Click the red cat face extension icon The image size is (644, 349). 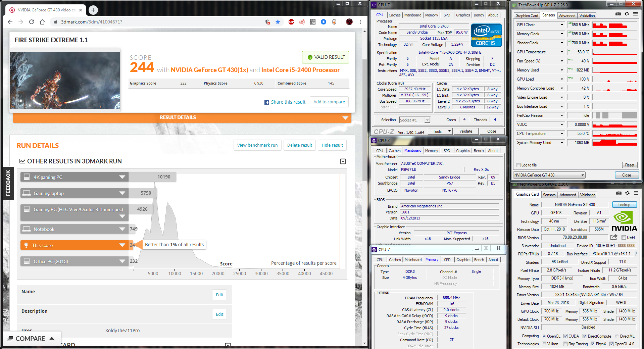pos(302,22)
